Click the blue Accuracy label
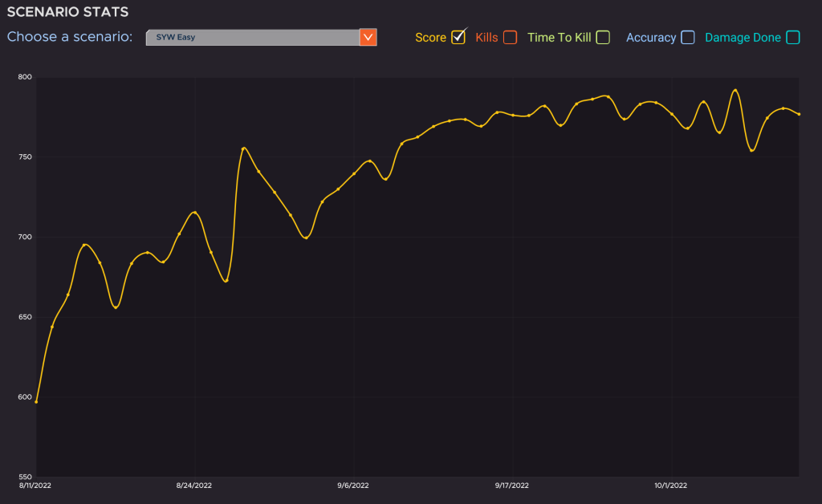Screen dimensions: 822x504 point(650,38)
